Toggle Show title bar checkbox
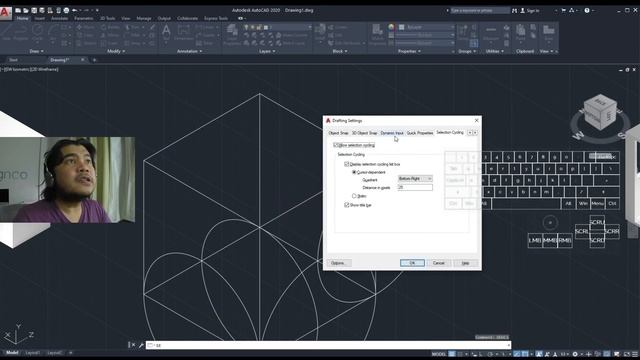This screenshot has height=360, width=640. pyautogui.click(x=347, y=205)
